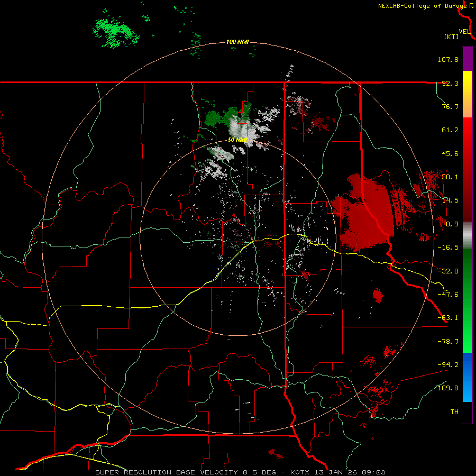Click the TH legend label
The width and height of the screenshot is (476, 476).
[454, 412]
